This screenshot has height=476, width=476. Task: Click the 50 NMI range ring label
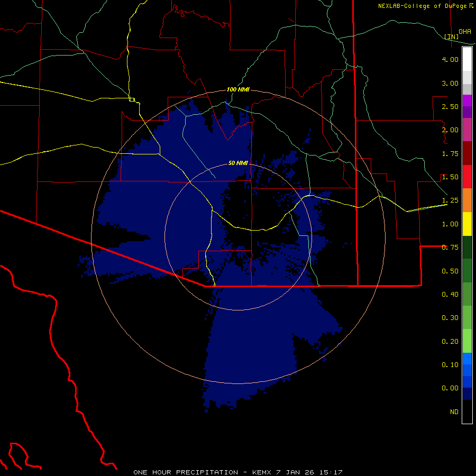pyautogui.click(x=238, y=163)
